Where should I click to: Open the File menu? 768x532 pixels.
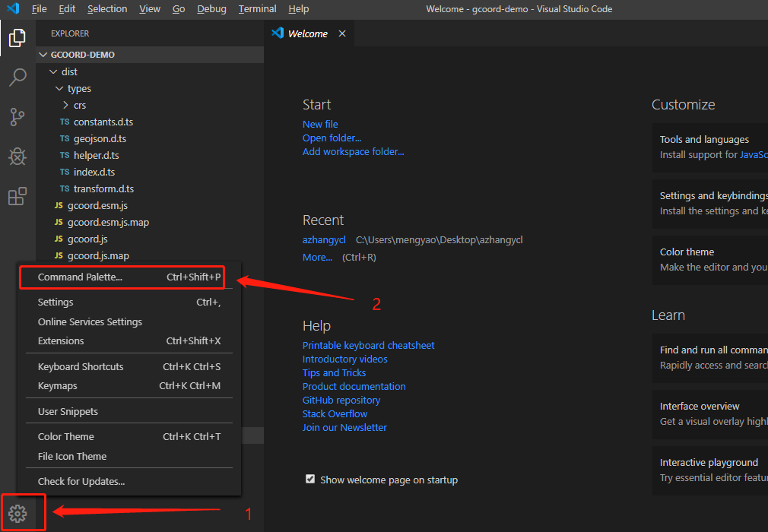coord(39,9)
